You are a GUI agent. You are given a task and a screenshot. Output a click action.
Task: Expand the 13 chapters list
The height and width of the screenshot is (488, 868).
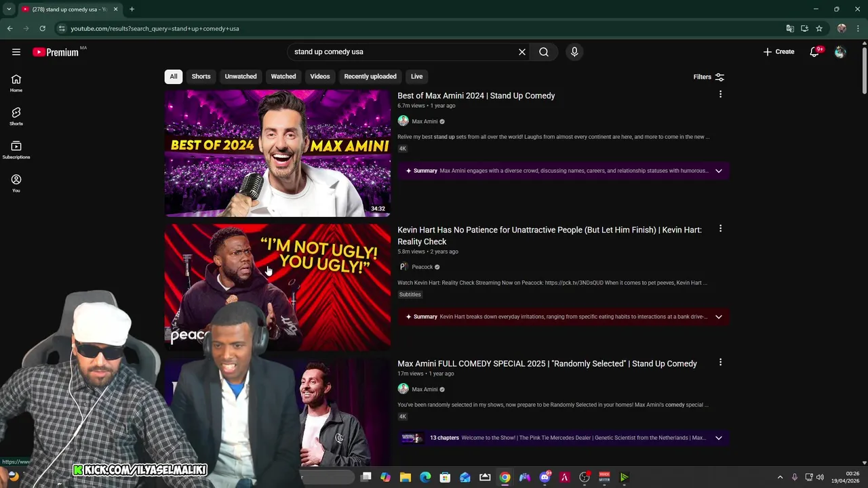click(719, 438)
